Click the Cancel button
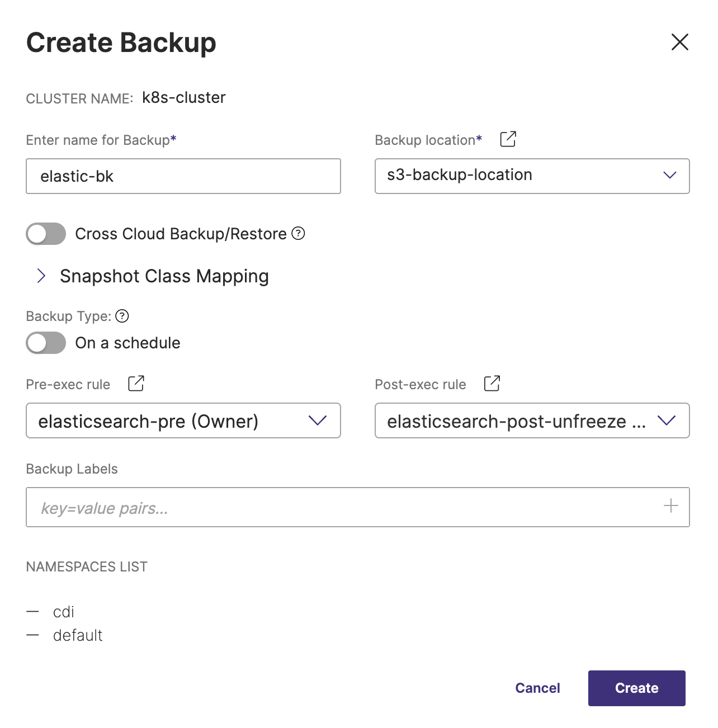 click(x=537, y=688)
